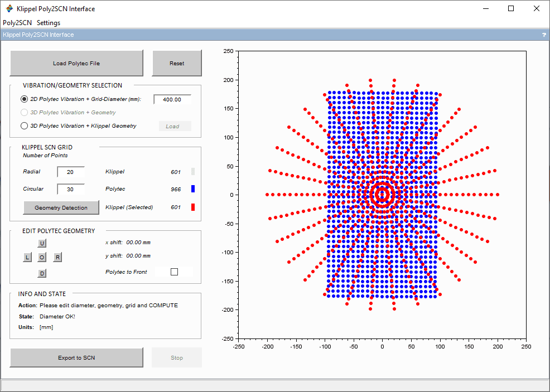Click the Grid-Diameter input field
The width and height of the screenshot is (550, 392).
172,100
